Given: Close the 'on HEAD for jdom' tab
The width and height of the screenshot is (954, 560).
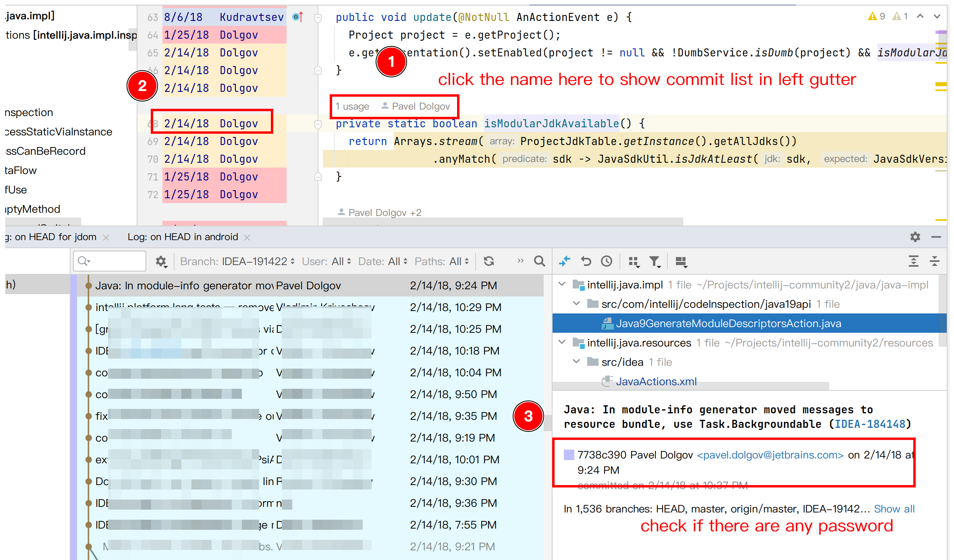Looking at the screenshot, I should pos(106,238).
